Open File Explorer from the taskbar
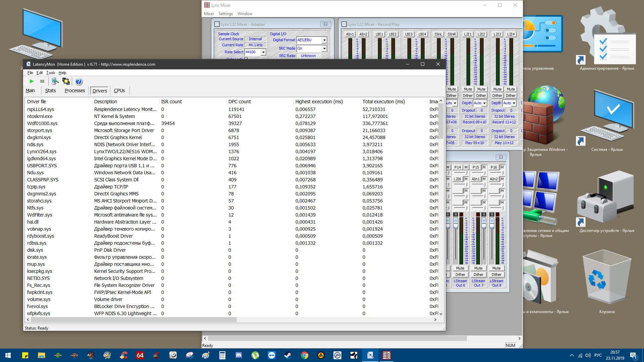 [41, 355]
